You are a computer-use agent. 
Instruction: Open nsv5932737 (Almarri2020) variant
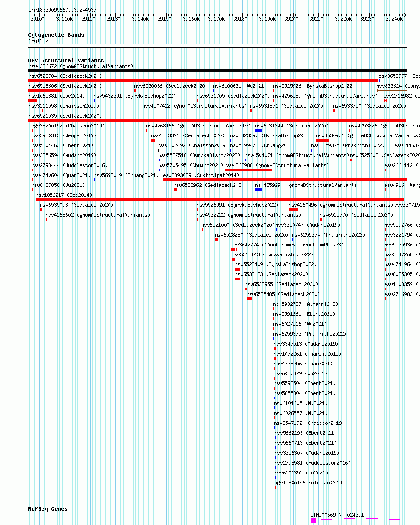(307, 305)
